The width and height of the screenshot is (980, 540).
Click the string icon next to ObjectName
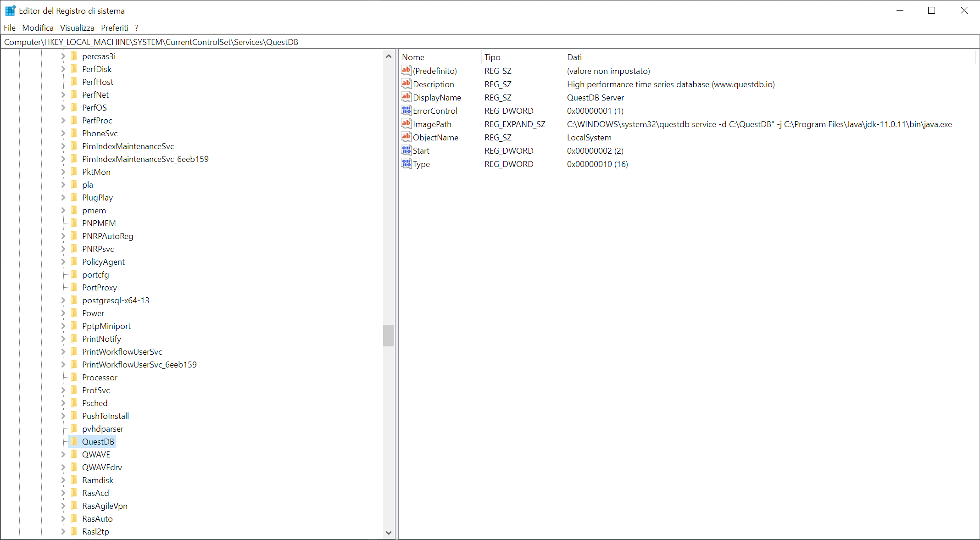tap(406, 137)
